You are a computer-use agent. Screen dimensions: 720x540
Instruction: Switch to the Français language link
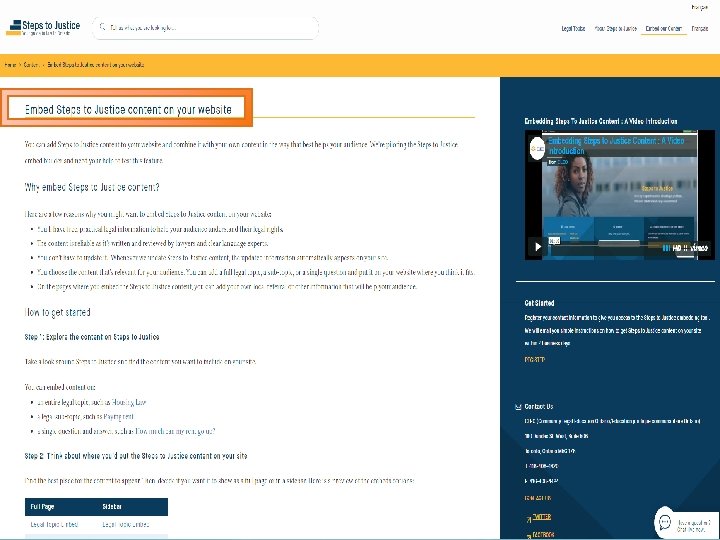[x=699, y=28]
